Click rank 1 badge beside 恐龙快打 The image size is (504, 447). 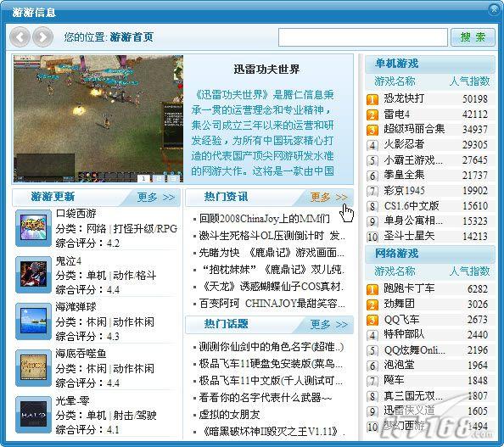[372, 99]
